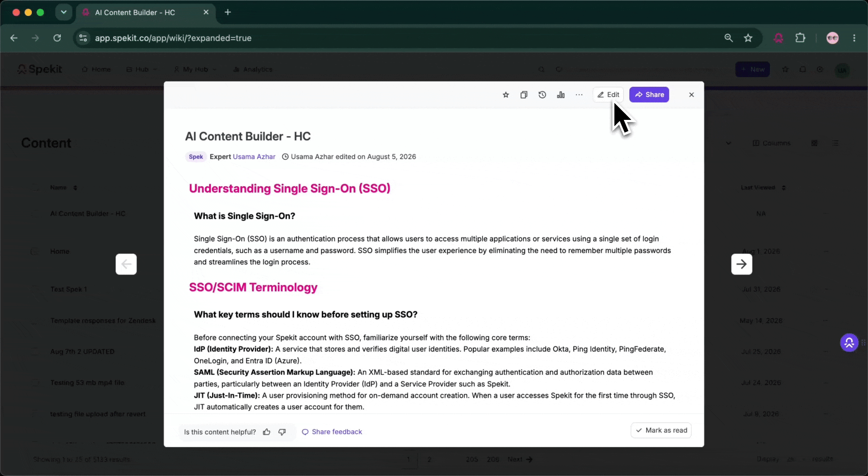Screen dimensions: 868x476
Task: Sort by the Last Viewed column
Action: (763, 188)
